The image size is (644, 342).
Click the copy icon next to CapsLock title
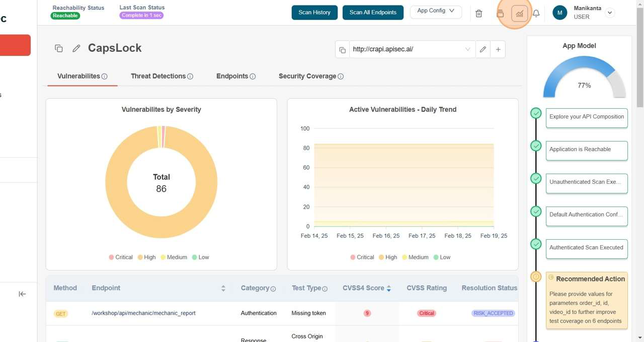[59, 48]
